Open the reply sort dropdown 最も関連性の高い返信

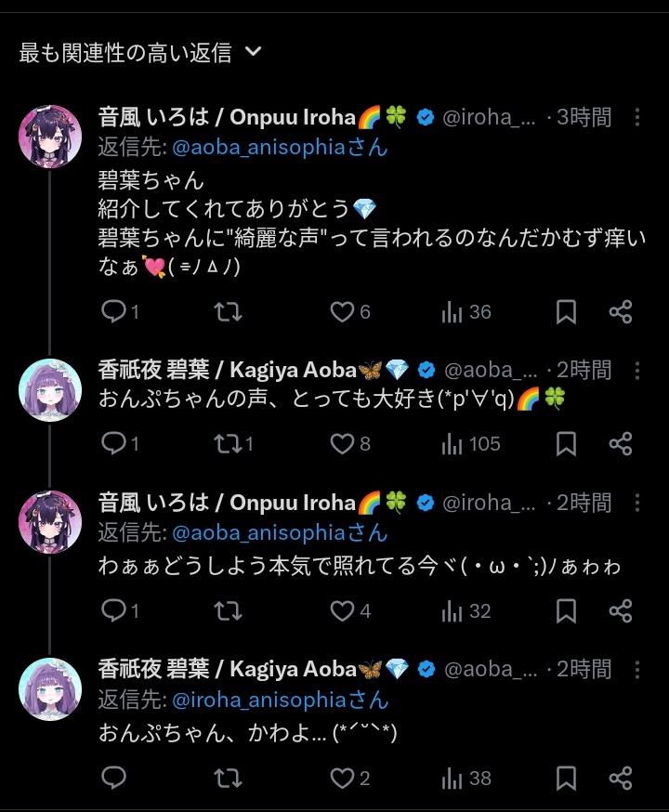tap(139, 53)
